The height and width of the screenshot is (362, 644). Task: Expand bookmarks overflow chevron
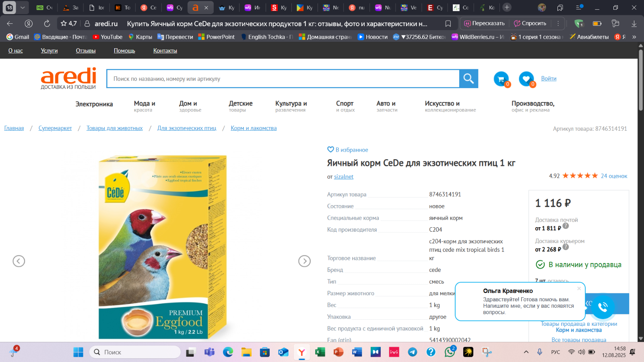(634, 37)
